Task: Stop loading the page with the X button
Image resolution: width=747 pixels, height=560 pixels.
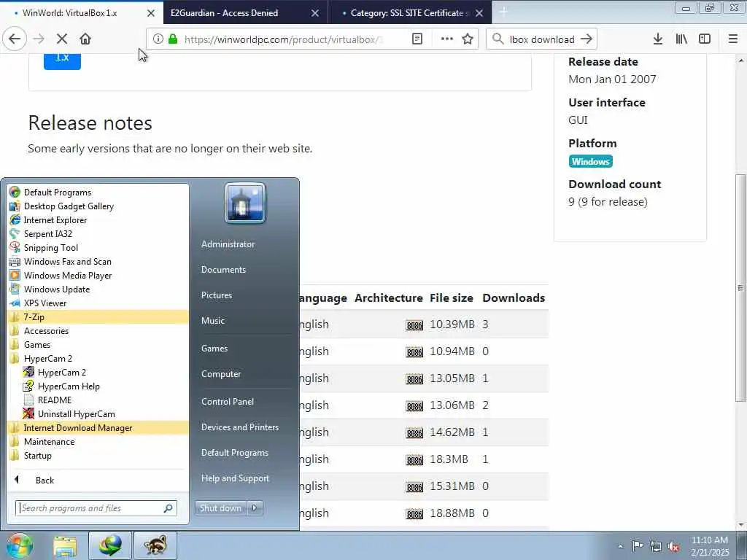Action: [62, 39]
